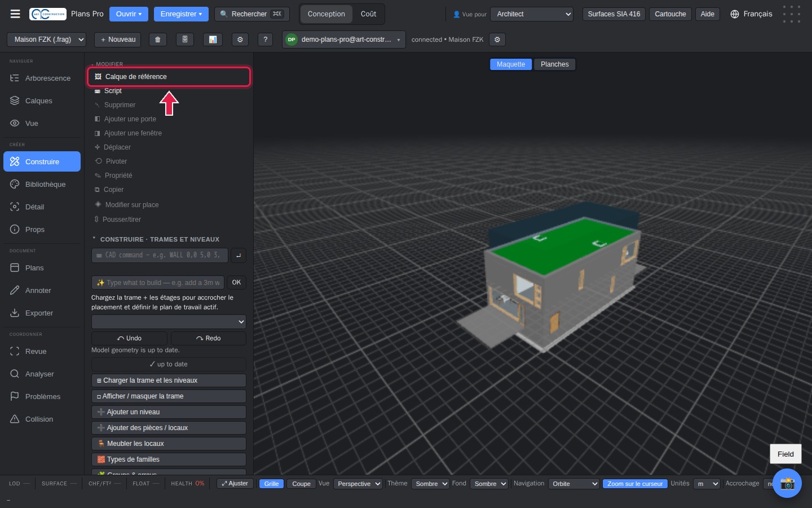Switch to the Planches tab
This screenshot has height=508, width=812.
tap(555, 64)
